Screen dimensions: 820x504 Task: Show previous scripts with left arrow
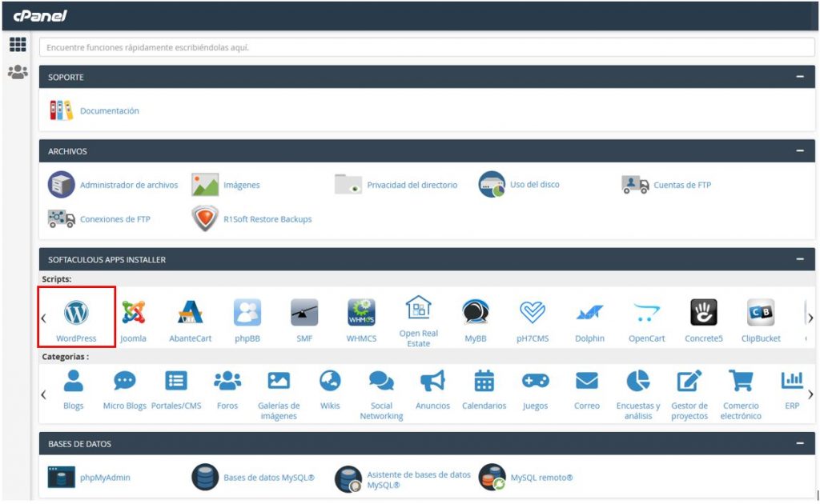pos(44,318)
